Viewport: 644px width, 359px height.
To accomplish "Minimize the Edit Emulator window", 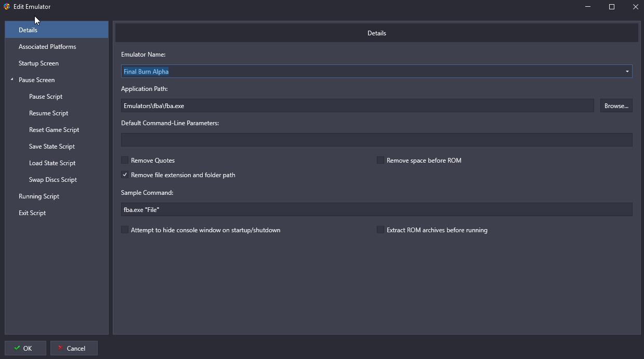I will pyautogui.click(x=588, y=7).
